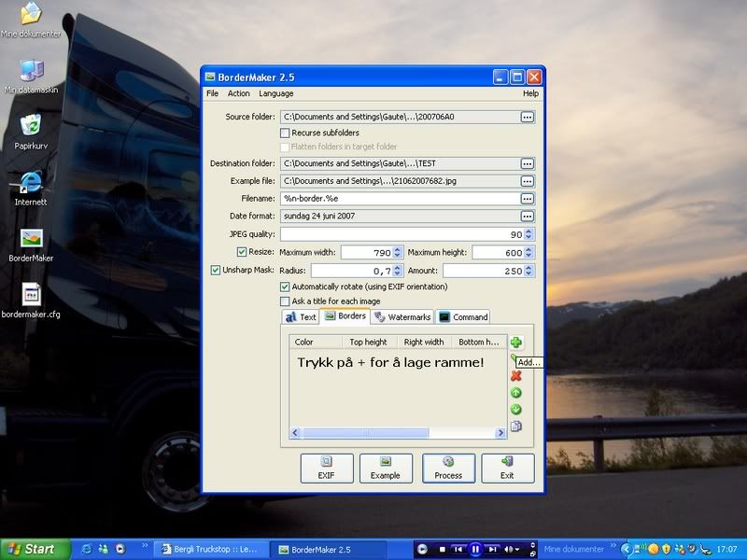Click the Filename input field
The width and height of the screenshot is (747, 560).
(x=400, y=199)
